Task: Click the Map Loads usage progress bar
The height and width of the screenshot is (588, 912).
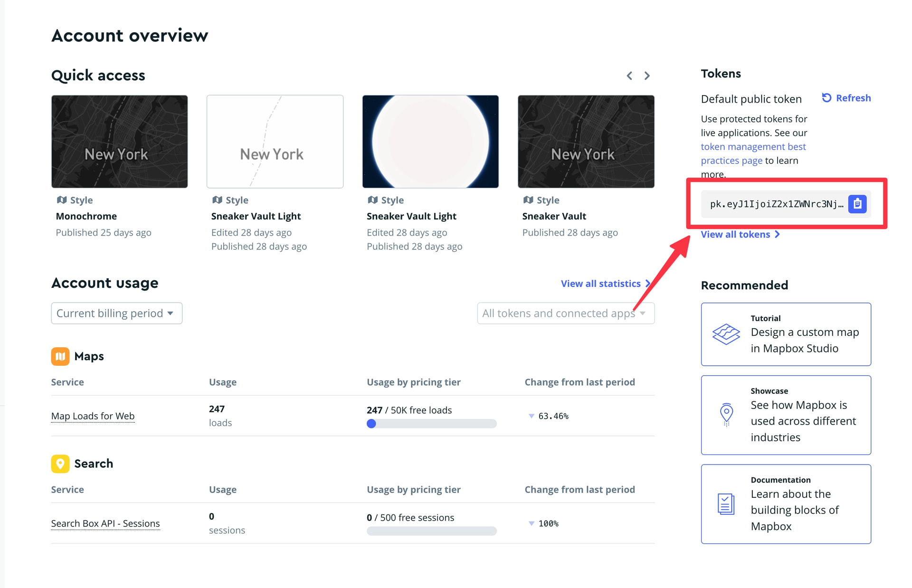Action: pos(432,424)
